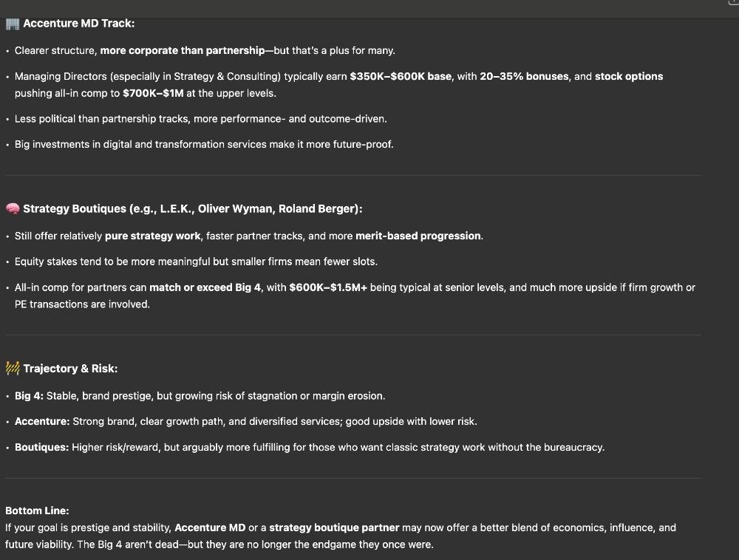Click the 'Bottom Line:' heading
Viewport: 739px width, 560px height.
pyautogui.click(x=37, y=511)
